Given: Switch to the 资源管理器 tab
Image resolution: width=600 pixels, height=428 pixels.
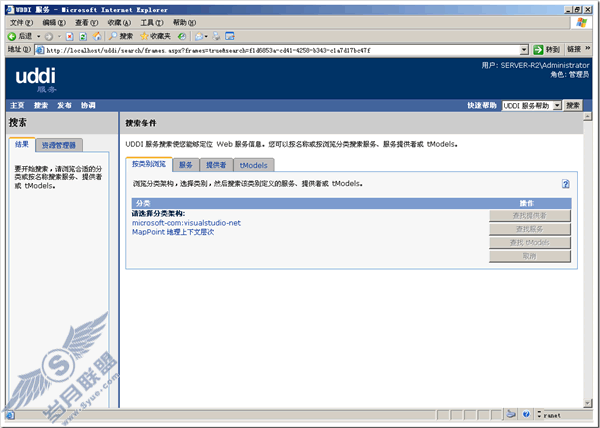Looking at the screenshot, I should coord(59,145).
